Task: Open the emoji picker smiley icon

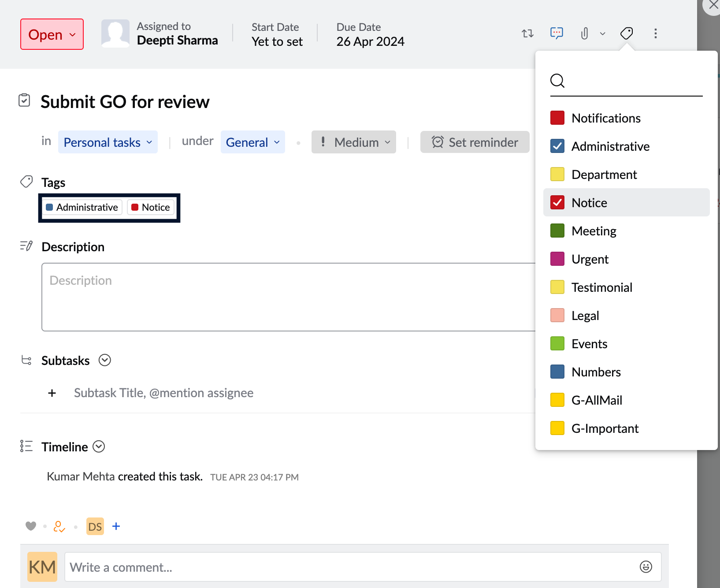Action: (646, 567)
